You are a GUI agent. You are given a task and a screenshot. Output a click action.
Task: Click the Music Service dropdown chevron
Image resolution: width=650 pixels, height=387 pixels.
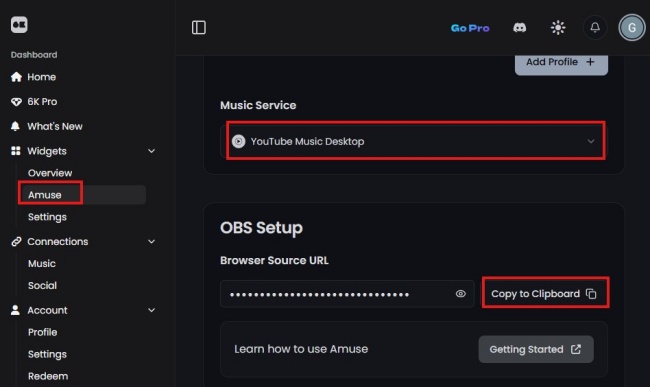pyautogui.click(x=591, y=141)
